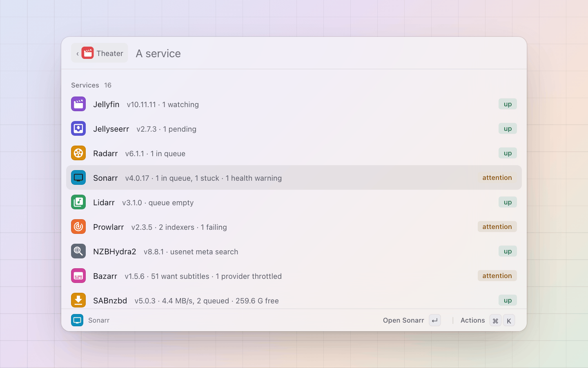Viewport: 588px width, 368px height.
Task: Click the Prowlarr radar icon
Action: (78, 227)
